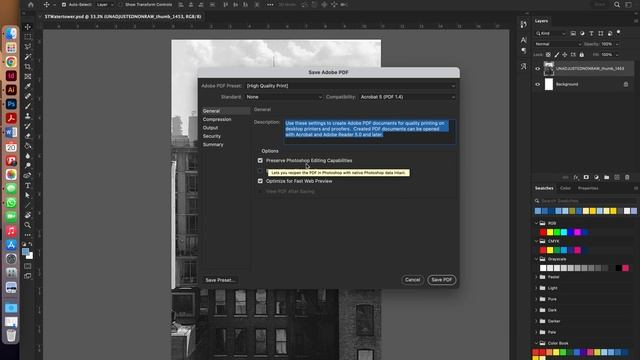Open WhatsApp from the Dock

point(11,203)
